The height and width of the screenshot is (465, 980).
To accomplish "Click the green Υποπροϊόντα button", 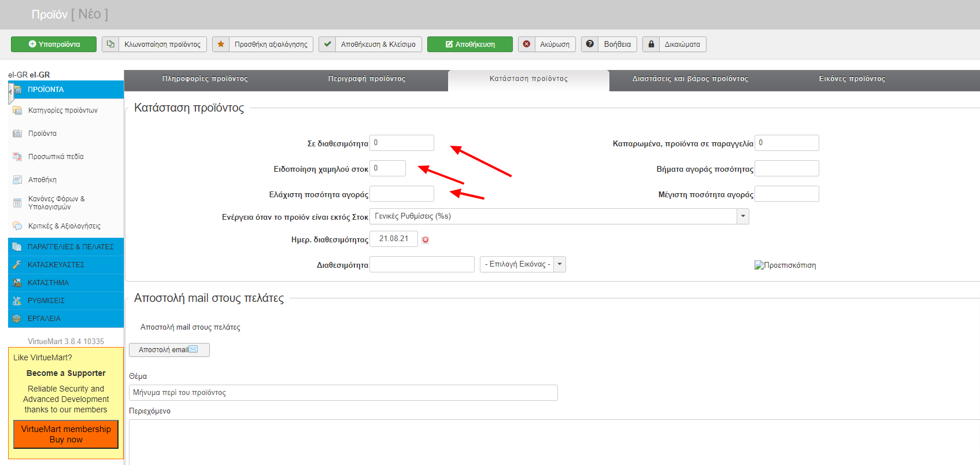I will (54, 45).
